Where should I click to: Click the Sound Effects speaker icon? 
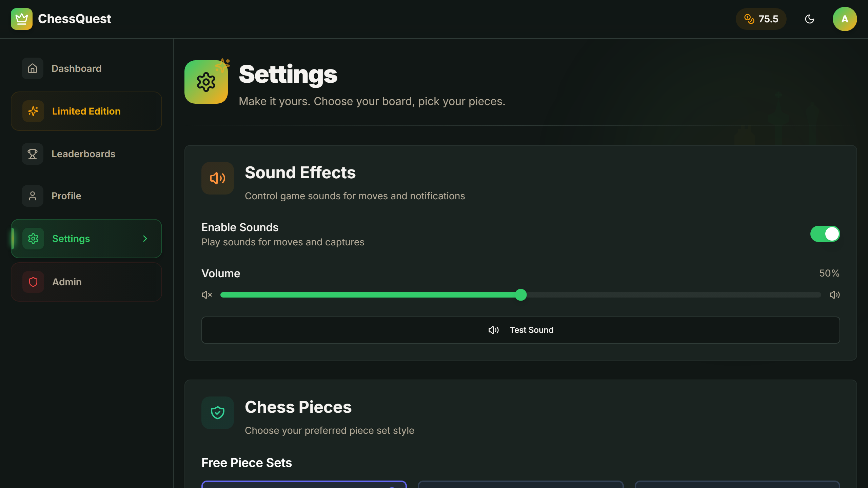[x=217, y=178]
